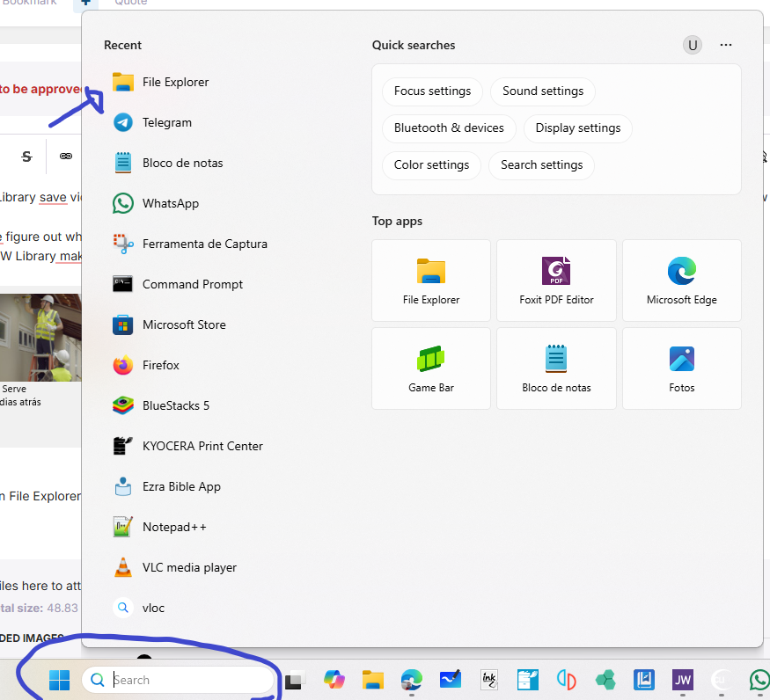Image resolution: width=770 pixels, height=700 pixels.
Task: Open Command Prompt from the Recent list
Action: coord(192,284)
